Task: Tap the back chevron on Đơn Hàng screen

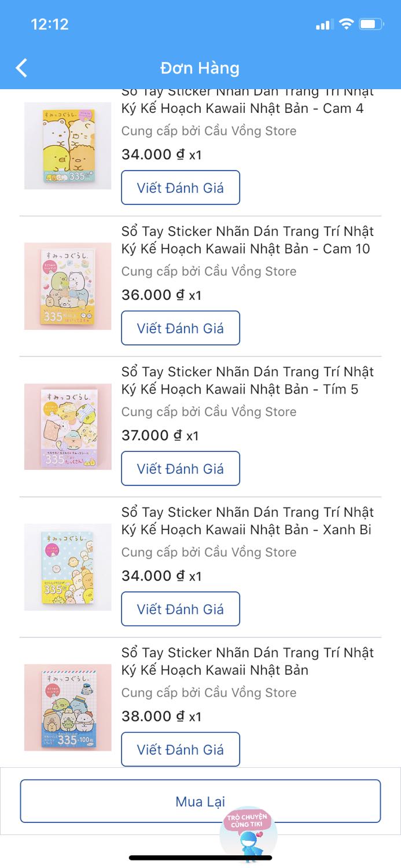Action: [21, 68]
